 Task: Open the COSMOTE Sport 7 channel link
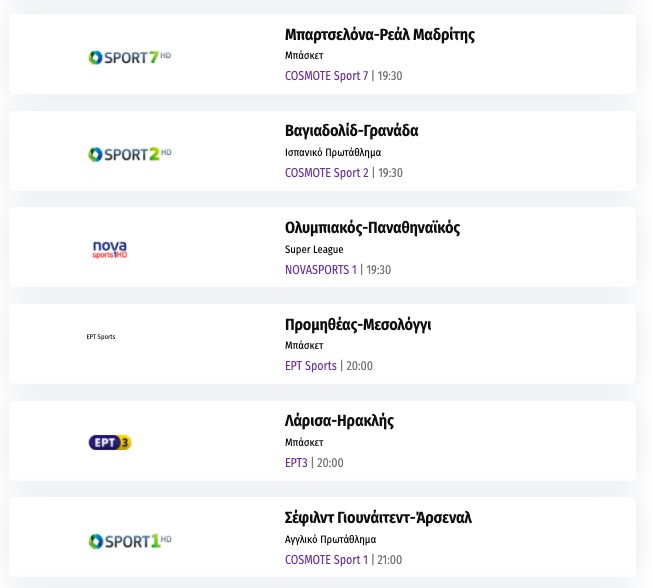326,76
